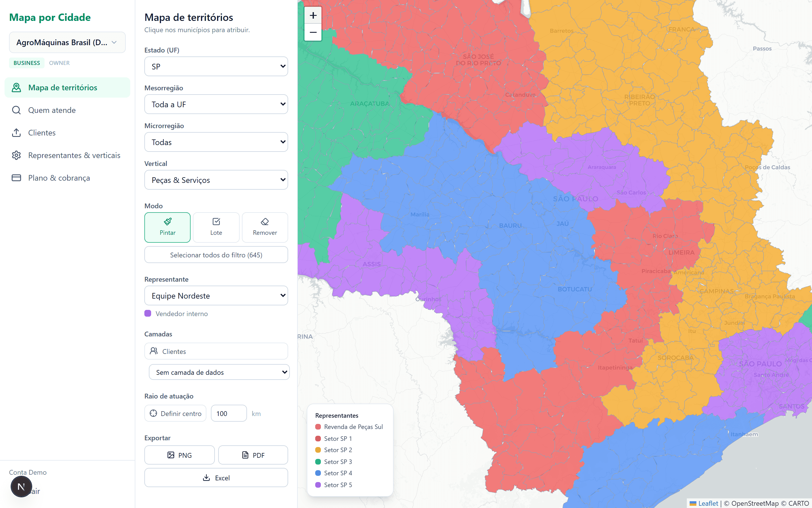The width and height of the screenshot is (812, 508).
Task: Click the Conta Demo label
Action: [x=28, y=472]
